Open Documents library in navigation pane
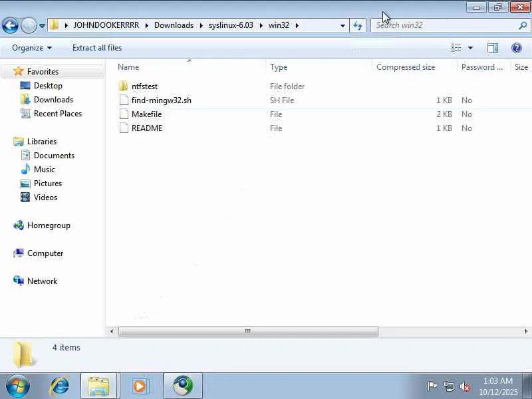The image size is (532, 399). [54, 155]
